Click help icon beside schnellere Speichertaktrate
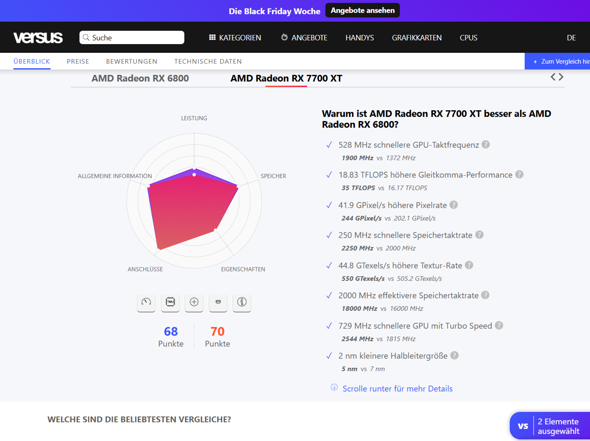Viewport: 590px width, 441px height. (x=479, y=235)
